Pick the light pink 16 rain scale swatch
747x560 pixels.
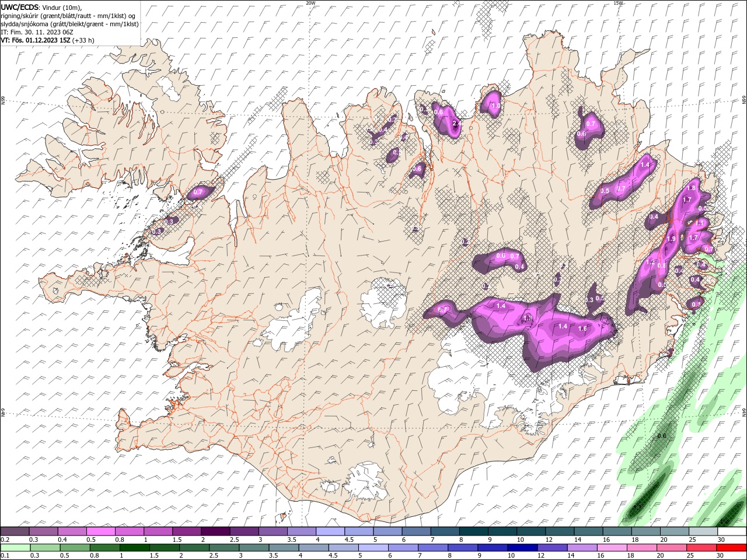coord(612,548)
